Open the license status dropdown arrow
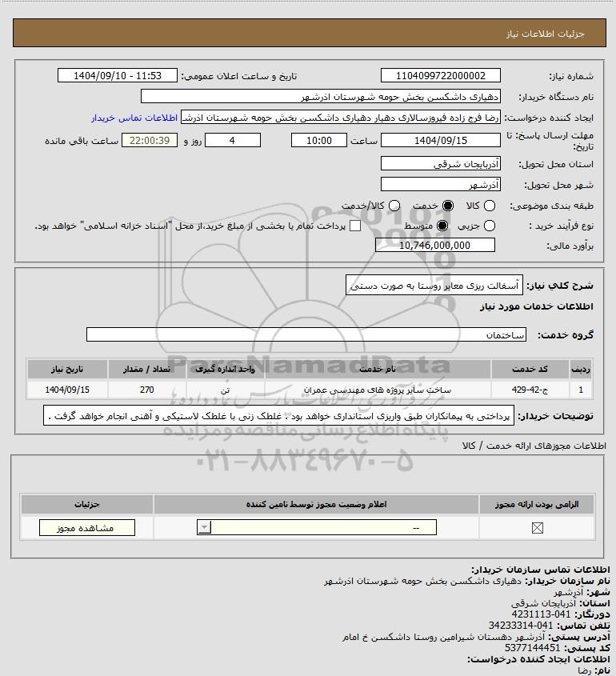Image resolution: width=616 pixels, height=676 pixels. click(204, 527)
